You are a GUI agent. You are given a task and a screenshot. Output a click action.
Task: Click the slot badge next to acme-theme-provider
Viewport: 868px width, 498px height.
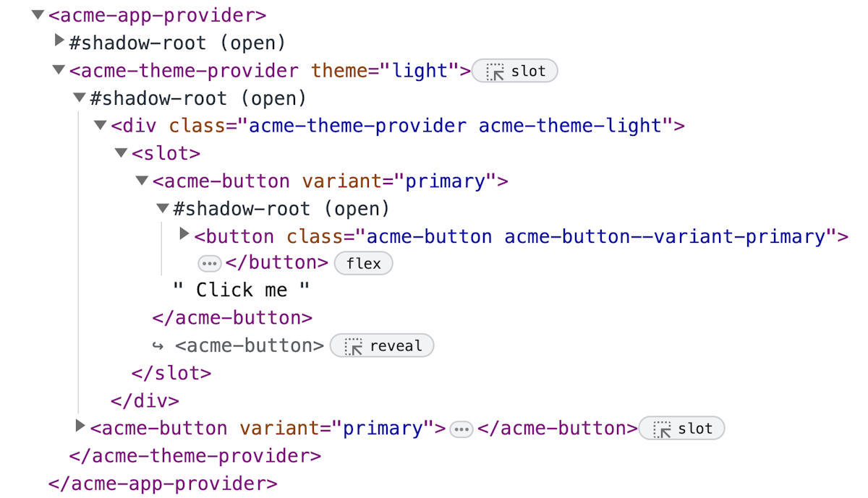514,70
